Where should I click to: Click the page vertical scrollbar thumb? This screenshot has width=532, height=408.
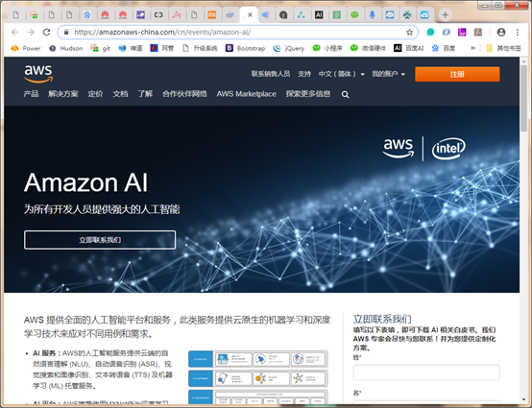(524, 98)
